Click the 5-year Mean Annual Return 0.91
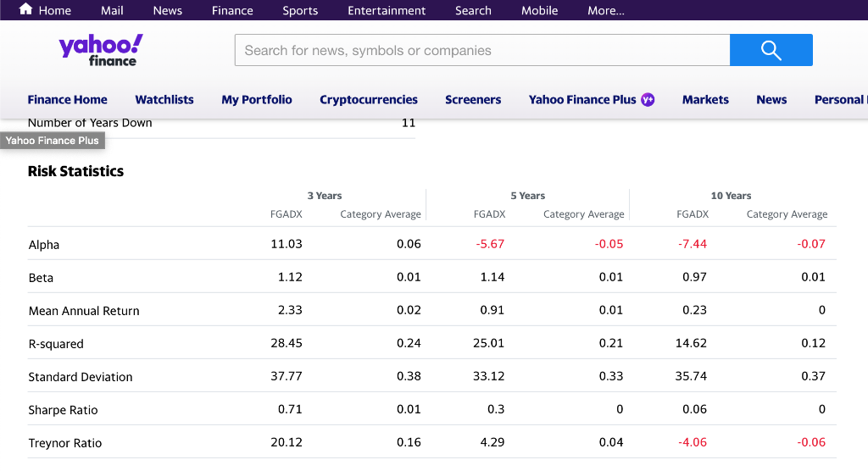Viewport: 868px width, 471px height. coord(492,311)
